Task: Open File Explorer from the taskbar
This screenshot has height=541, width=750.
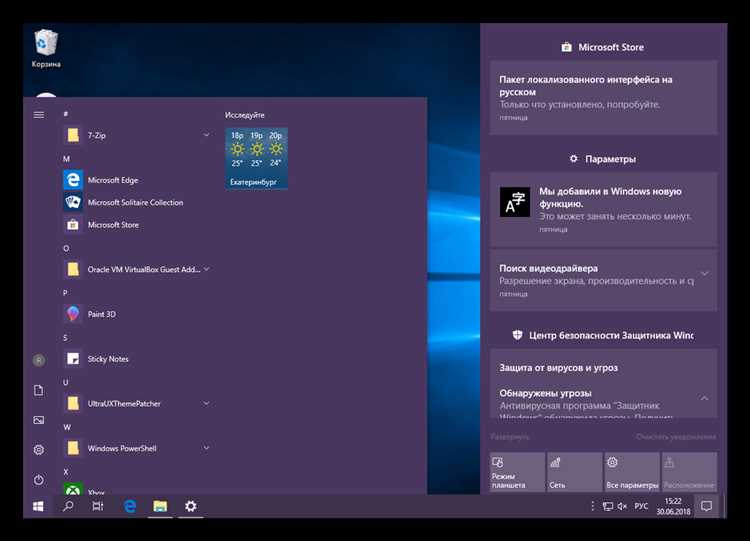Action: coord(160,506)
